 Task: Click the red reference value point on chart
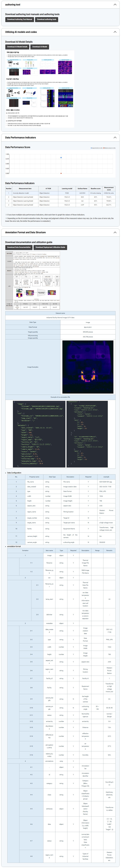click(x=61, y=173)
